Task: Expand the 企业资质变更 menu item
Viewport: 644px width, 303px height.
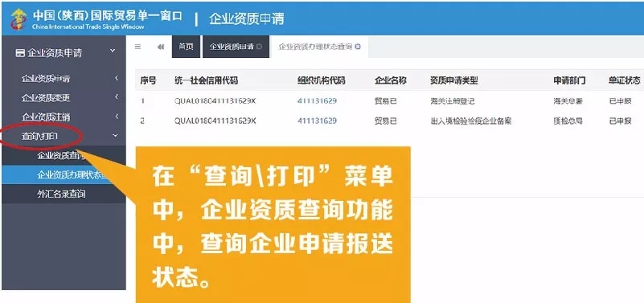Action: coord(64,98)
